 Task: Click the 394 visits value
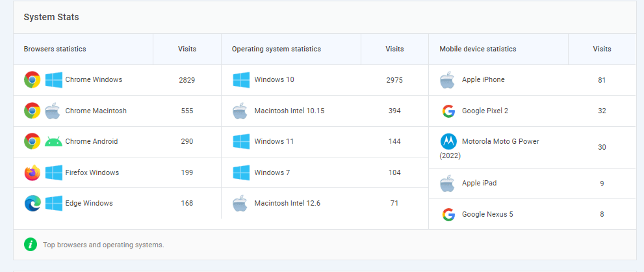(x=394, y=111)
